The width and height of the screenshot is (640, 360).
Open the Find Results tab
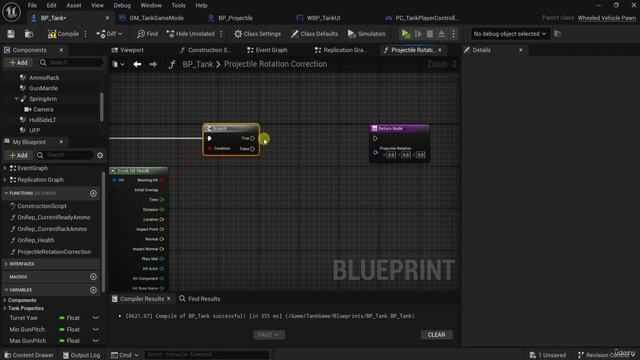(x=200, y=299)
